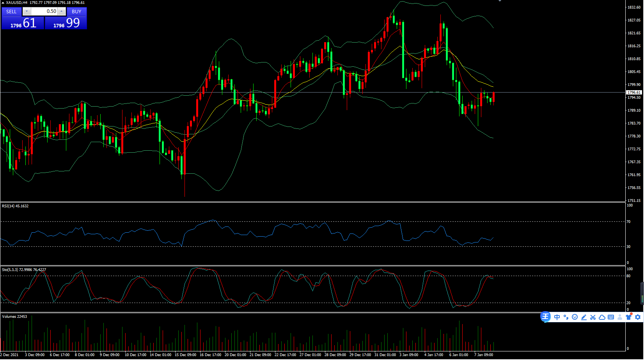The width and height of the screenshot is (644, 360).
Task: Click the 7 Jan 09:00 time label
Action: coord(483,355)
